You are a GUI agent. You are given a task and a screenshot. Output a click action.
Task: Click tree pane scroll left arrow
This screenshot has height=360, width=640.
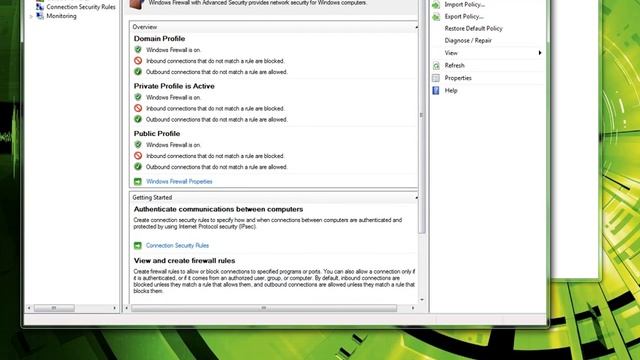29,308
